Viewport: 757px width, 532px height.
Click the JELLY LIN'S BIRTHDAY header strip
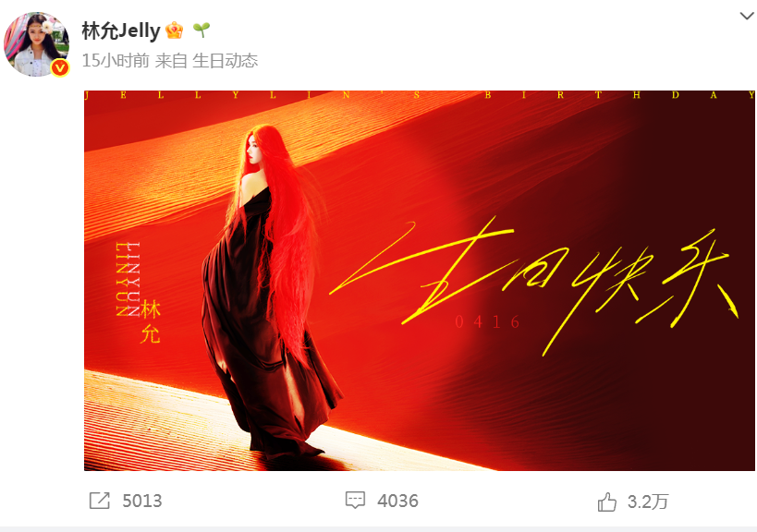(x=419, y=95)
